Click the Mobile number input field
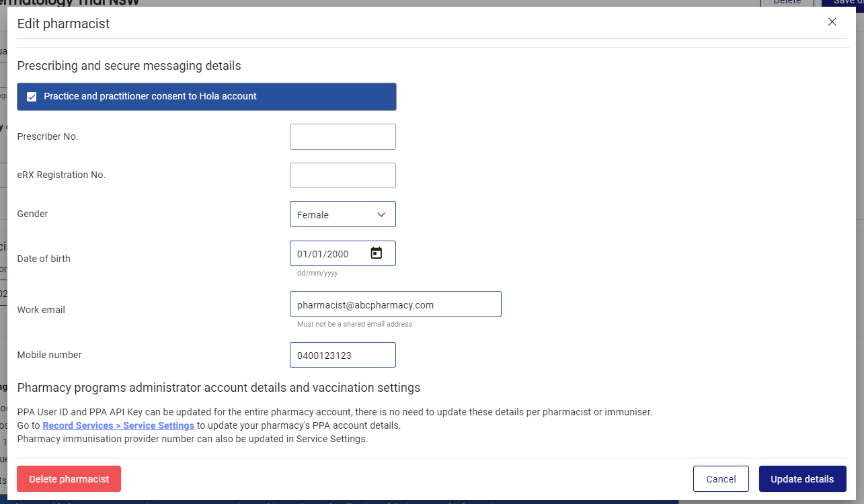This screenshot has height=504, width=864. (x=343, y=355)
